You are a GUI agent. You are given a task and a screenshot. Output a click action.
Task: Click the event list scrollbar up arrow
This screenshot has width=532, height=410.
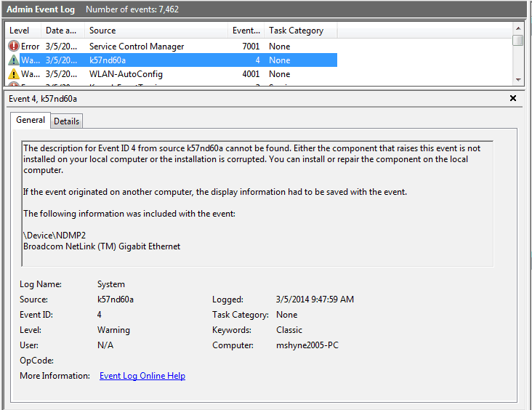pyautogui.click(x=518, y=28)
